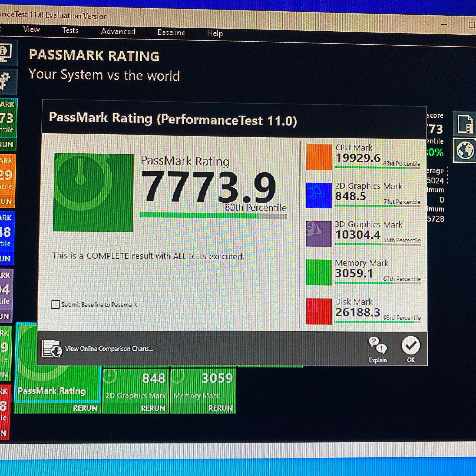The height and width of the screenshot is (476, 476).
Task: Click the PASSMARK RATING heading
Action: tap(94, 56)
